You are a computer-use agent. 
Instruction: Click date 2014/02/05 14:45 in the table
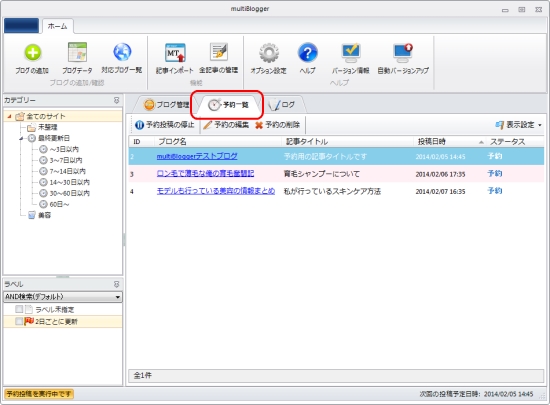441,157
